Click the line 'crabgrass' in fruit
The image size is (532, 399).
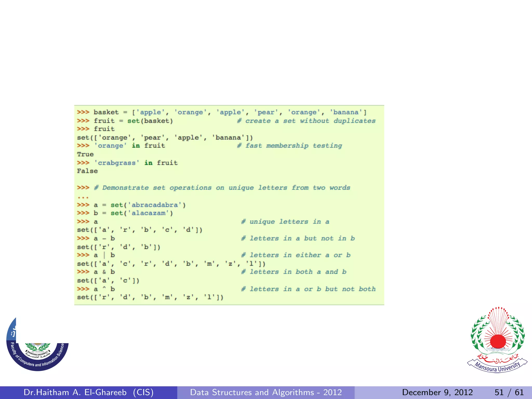click(127, 163)
